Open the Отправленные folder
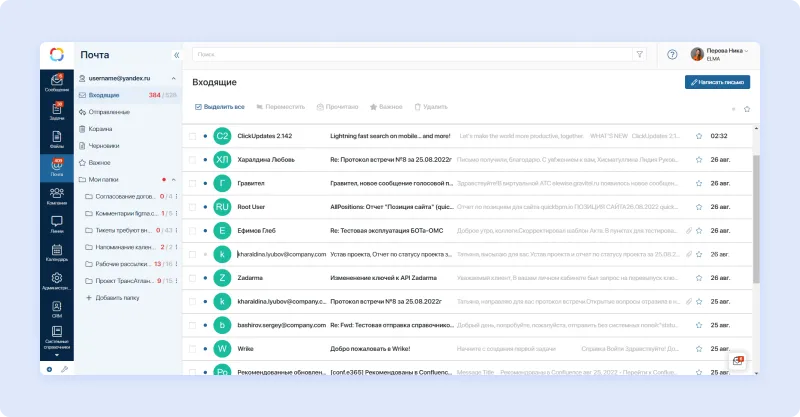Screen dimensions: 800x417 pos(109,112)
